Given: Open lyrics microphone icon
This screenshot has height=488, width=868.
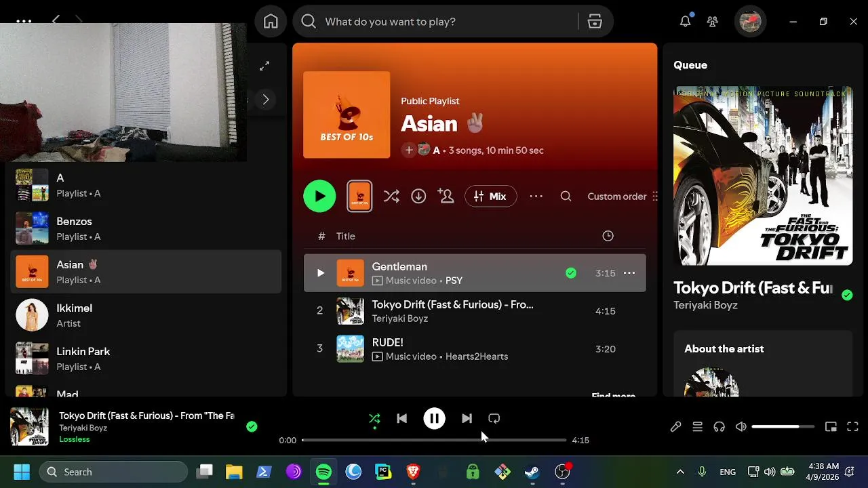Looking at the screenshot, I should pos(676,426).
